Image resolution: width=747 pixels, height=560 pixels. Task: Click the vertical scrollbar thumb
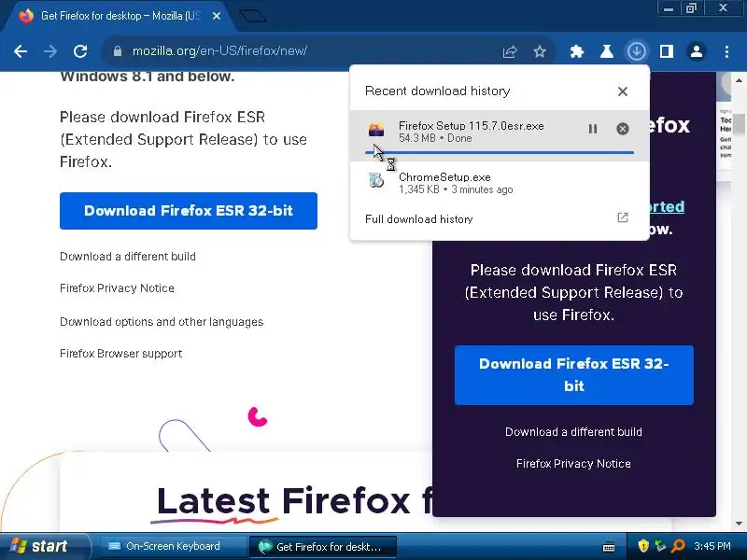pos(739,124)
